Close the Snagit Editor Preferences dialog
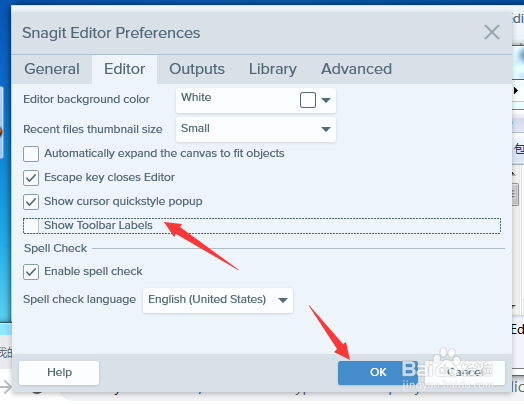 pyautogui.click(x=492, y=32)
